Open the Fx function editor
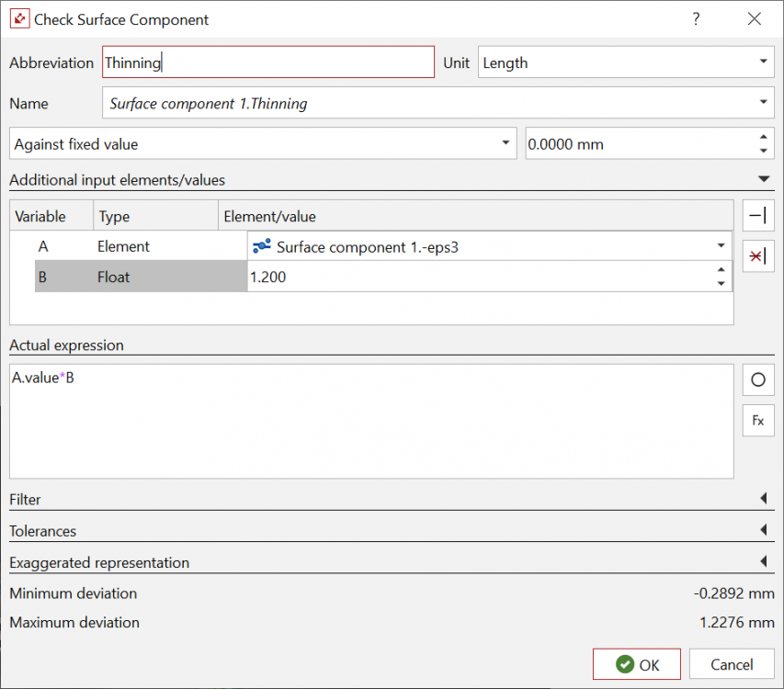784x689 pixels. [x=758, y=421]
